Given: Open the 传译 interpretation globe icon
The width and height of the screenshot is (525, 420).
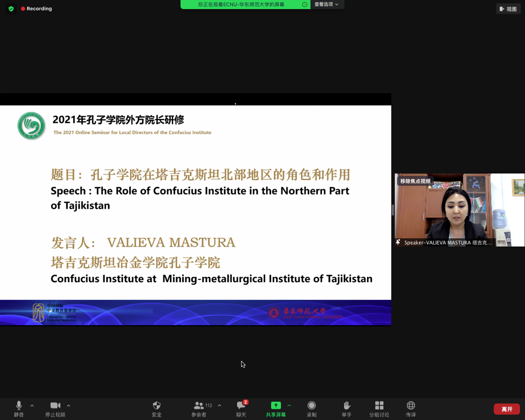Looking at the screenshot, I should 411,408.
